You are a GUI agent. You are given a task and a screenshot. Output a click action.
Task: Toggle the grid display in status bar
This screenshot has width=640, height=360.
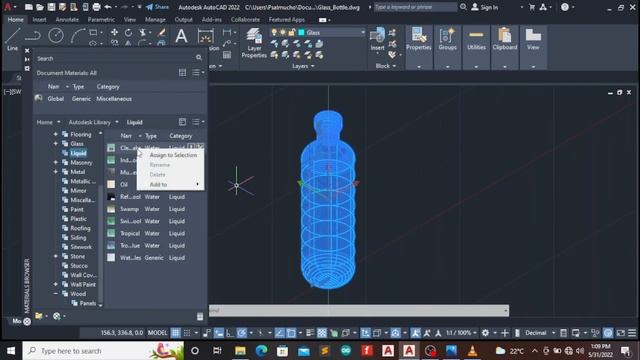176,333
